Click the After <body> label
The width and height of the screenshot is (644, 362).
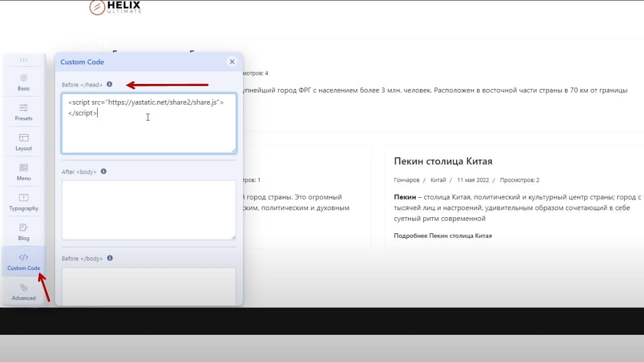(x=79, y=171)
